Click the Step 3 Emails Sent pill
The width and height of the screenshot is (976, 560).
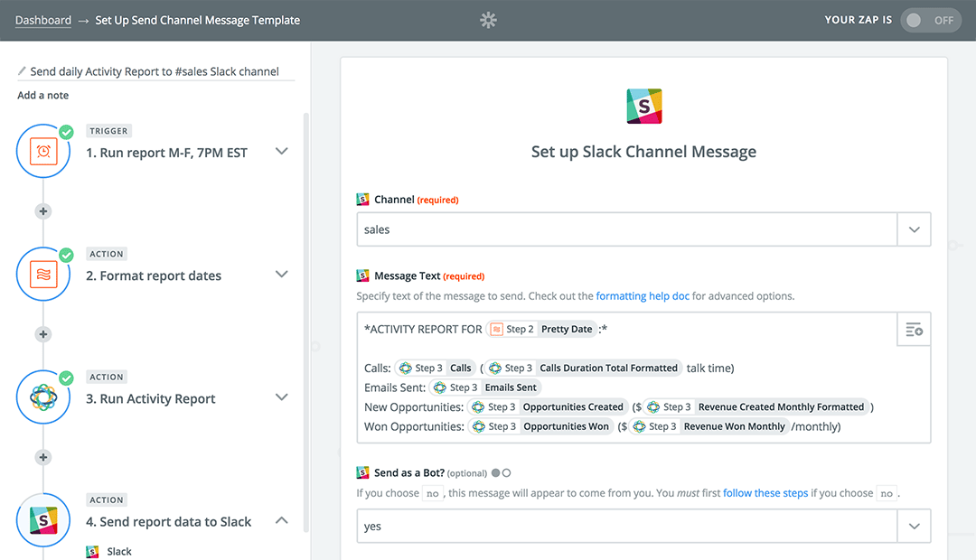coord(485,387)
